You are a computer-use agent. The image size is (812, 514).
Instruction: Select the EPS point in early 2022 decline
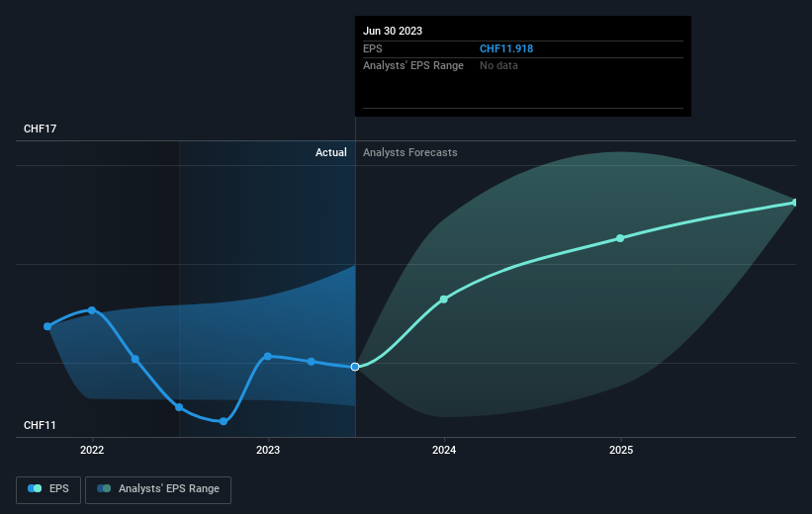135,359
